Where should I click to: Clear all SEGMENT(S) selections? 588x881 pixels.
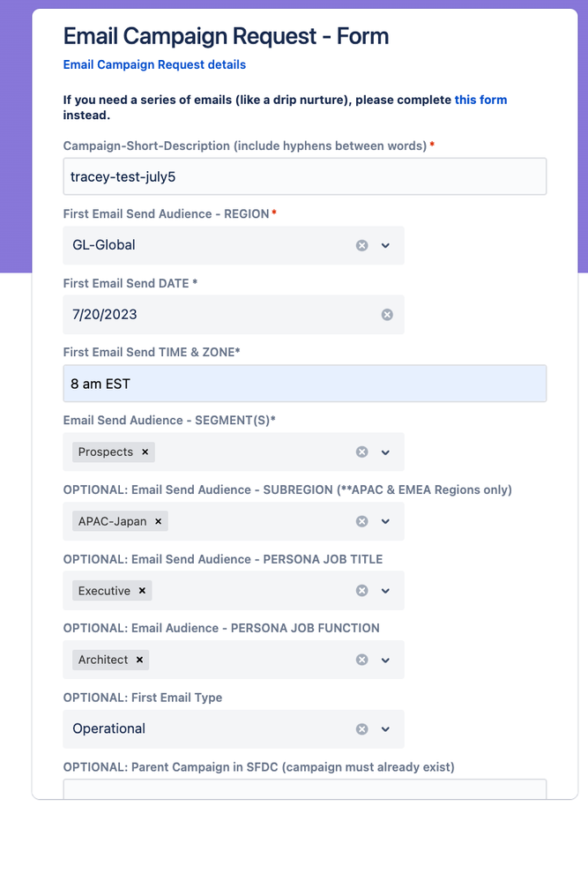click(x=361, y=452)
